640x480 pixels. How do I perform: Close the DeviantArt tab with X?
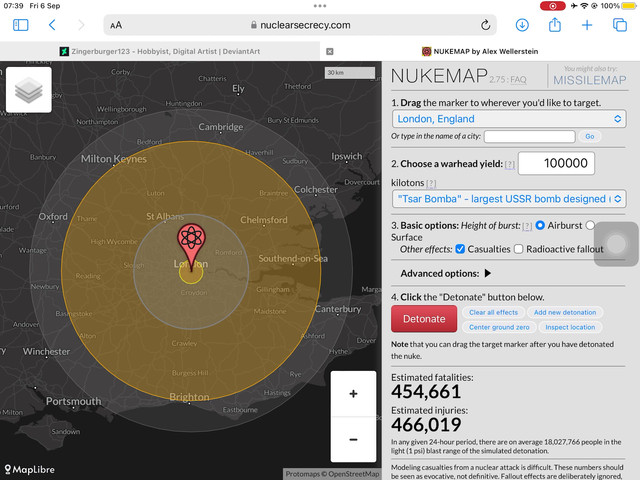tap(330, 51)
